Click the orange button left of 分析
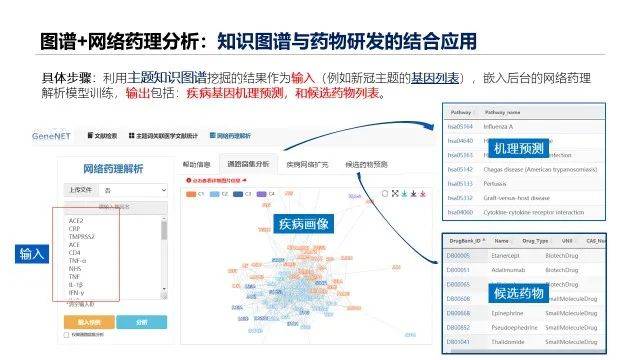The height and width of the screenshot is (360, 640). click(89, 322)
